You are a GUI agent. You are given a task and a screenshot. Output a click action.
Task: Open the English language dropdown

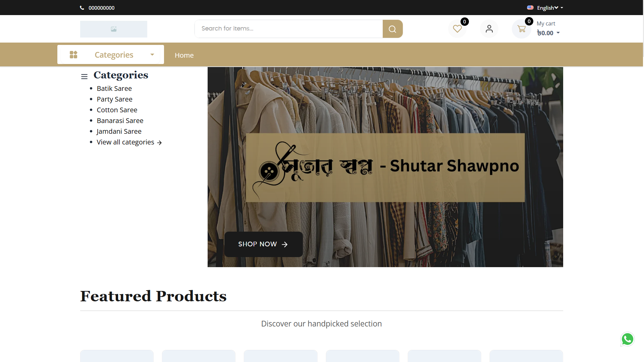tap(550, 8)
